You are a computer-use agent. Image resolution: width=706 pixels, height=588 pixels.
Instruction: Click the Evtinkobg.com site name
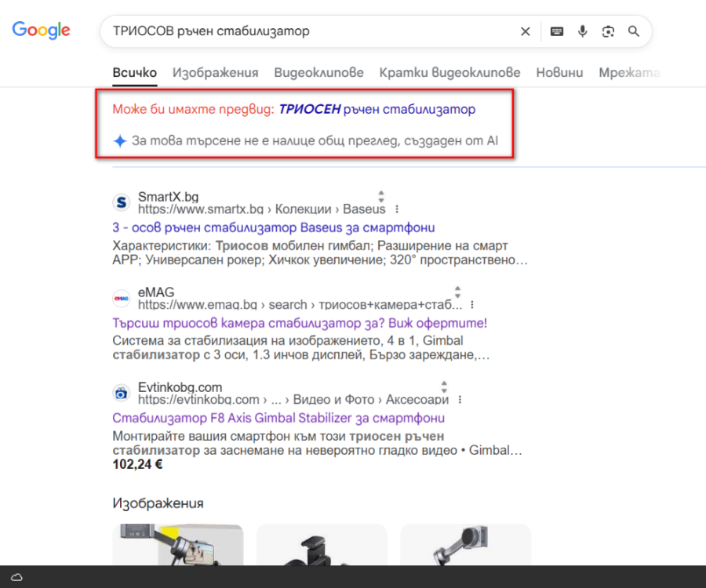click(x=180, y=387)
